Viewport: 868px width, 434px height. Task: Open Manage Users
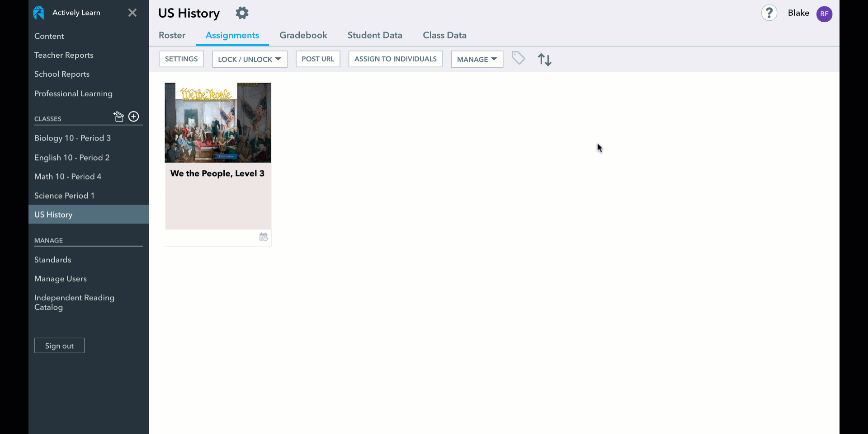pos(61,279)
